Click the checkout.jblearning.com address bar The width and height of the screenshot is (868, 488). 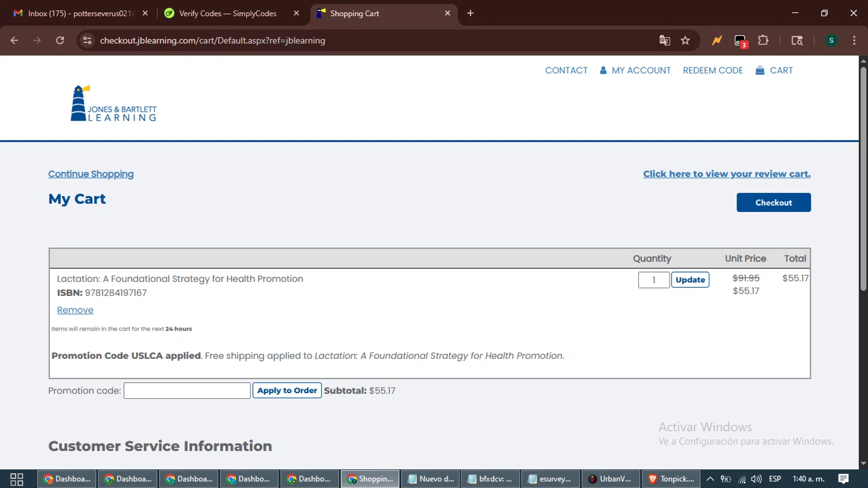tap(370, 41)
